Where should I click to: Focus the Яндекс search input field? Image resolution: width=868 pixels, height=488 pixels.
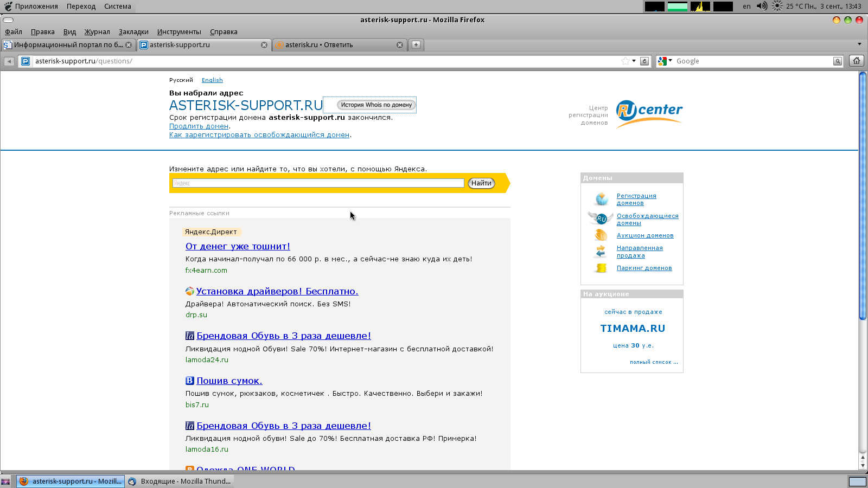point(318,183)
